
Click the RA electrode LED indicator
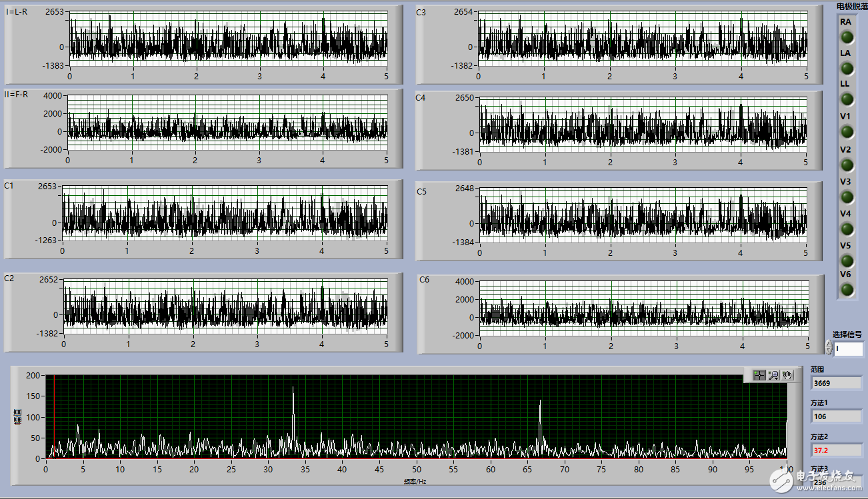click(847, 37)
